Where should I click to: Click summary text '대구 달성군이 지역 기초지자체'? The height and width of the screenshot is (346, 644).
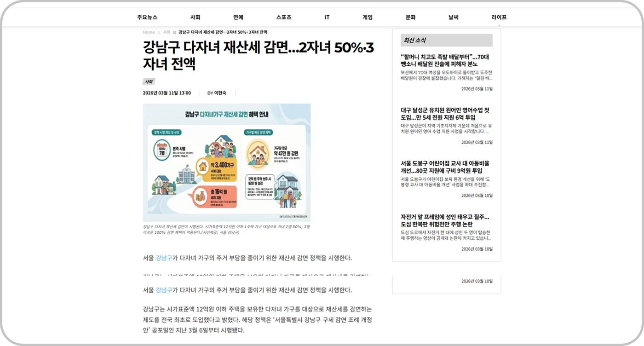click(446, 128)
